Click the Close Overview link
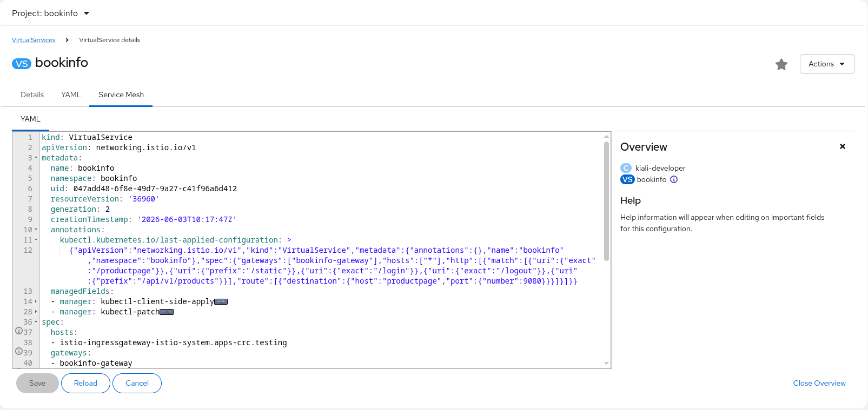 (819, 383)
